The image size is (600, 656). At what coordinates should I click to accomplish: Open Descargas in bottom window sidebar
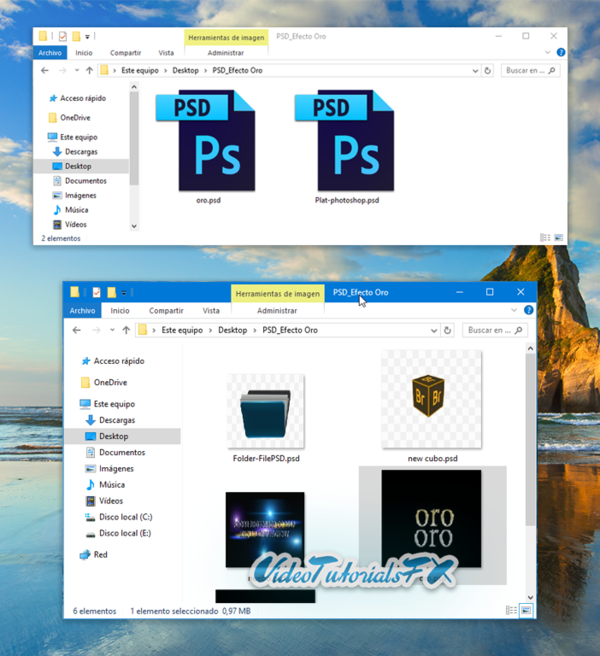click(110, 420)
